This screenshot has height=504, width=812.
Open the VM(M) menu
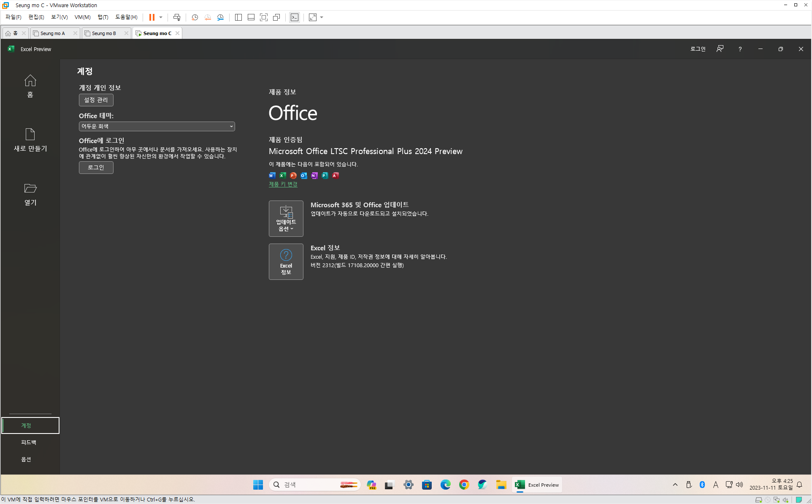pyautogui.click(x=82, y=17)
